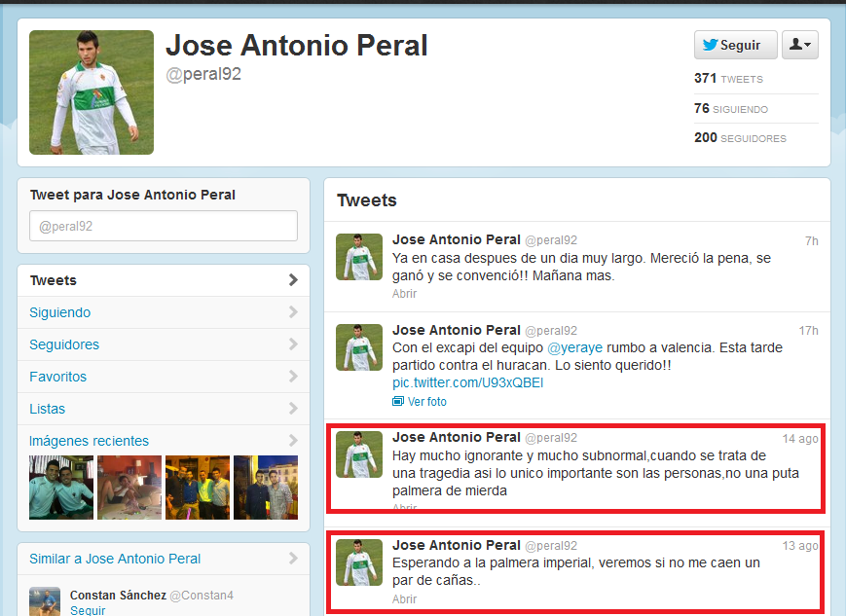
Task: Click the avatar on the 7h tweet
Action: (359, 257)
